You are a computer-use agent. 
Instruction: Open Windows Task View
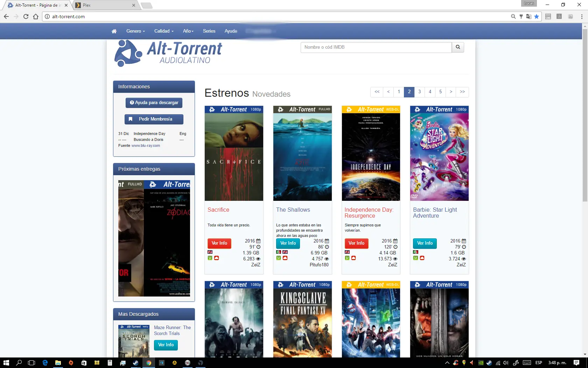click(x=31, y=363)
